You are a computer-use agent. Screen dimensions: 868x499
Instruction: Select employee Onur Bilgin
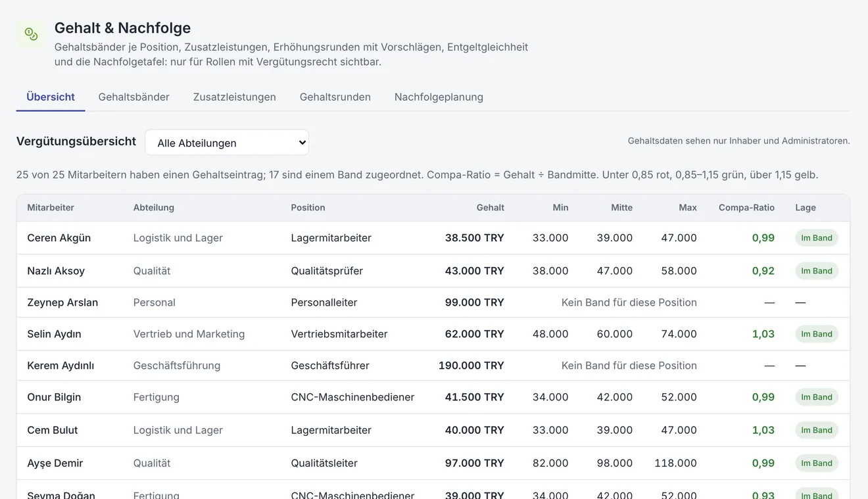tap(54, 397)
